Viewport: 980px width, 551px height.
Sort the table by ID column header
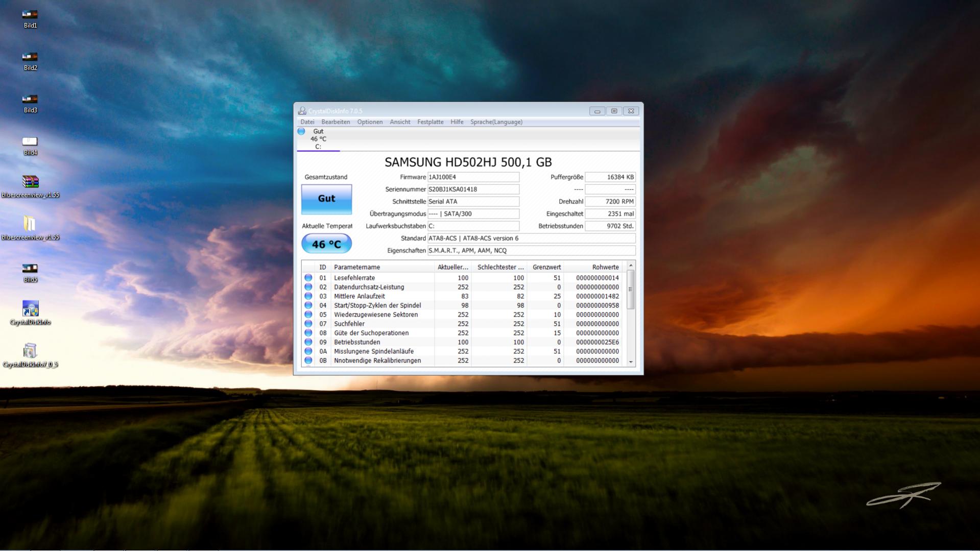323,267
